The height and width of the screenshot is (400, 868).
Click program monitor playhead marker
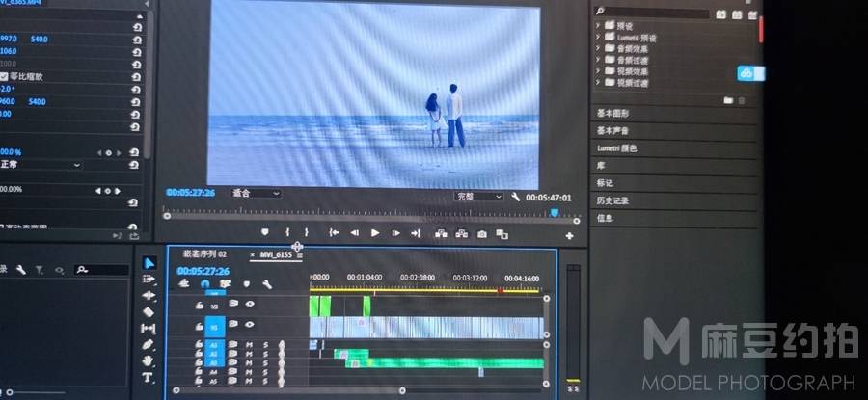coord(555,212)
